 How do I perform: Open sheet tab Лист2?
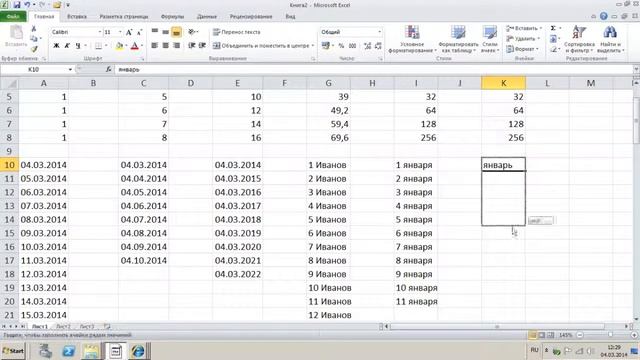[x=63, y=327]
